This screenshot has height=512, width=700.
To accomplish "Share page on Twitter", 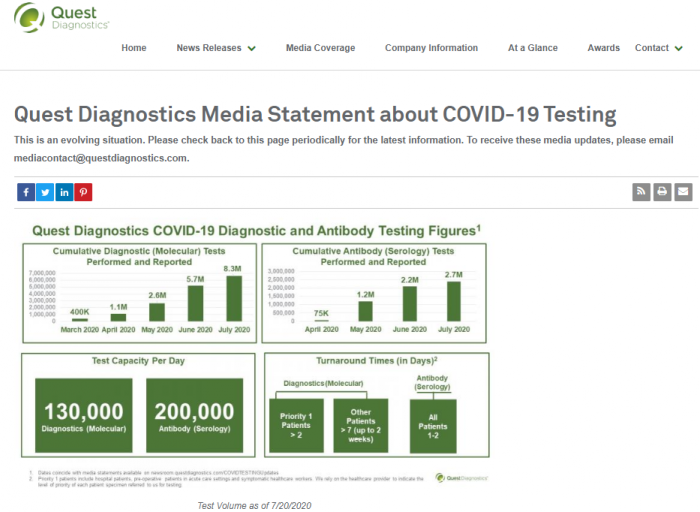I will [45, 192].
